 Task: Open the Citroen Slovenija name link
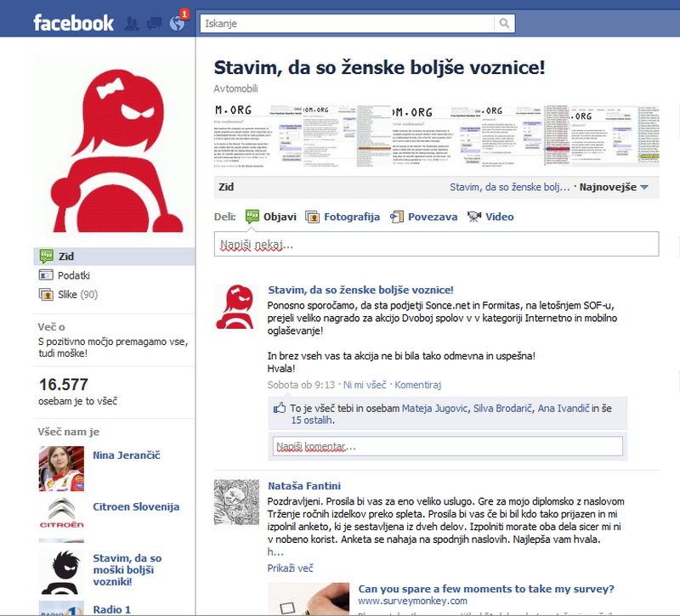(136, 506)
